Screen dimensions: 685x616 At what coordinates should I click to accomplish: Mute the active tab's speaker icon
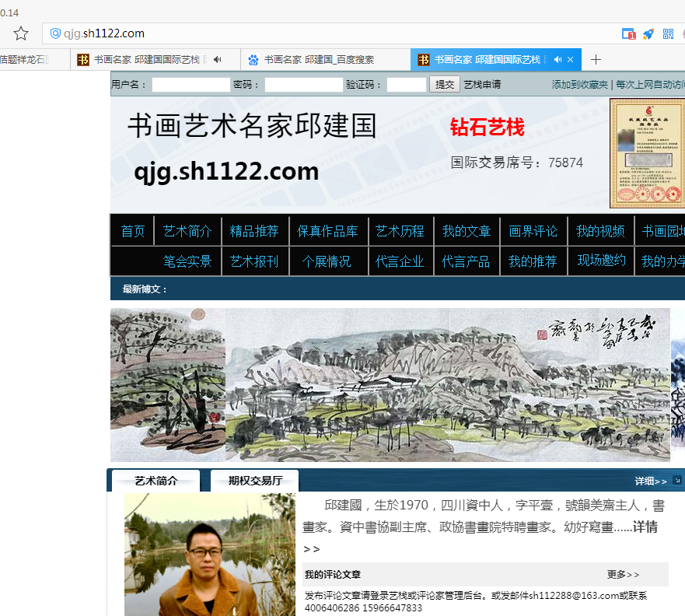click(x=557, y=59)
